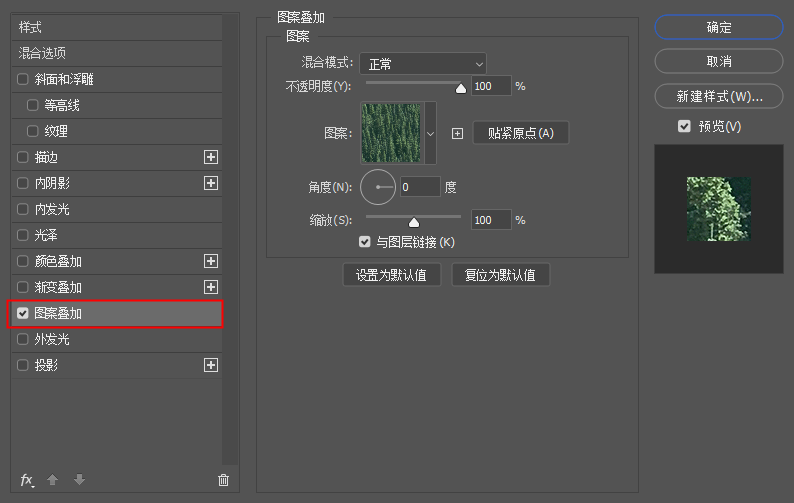
Task: Click 新建样式(W)... button
Action: [719, 96]
